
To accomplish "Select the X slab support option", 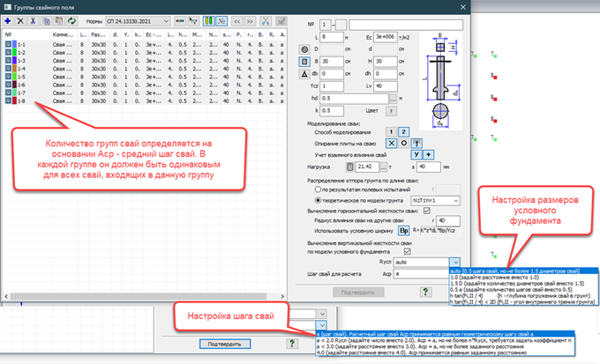I will 391,144.
